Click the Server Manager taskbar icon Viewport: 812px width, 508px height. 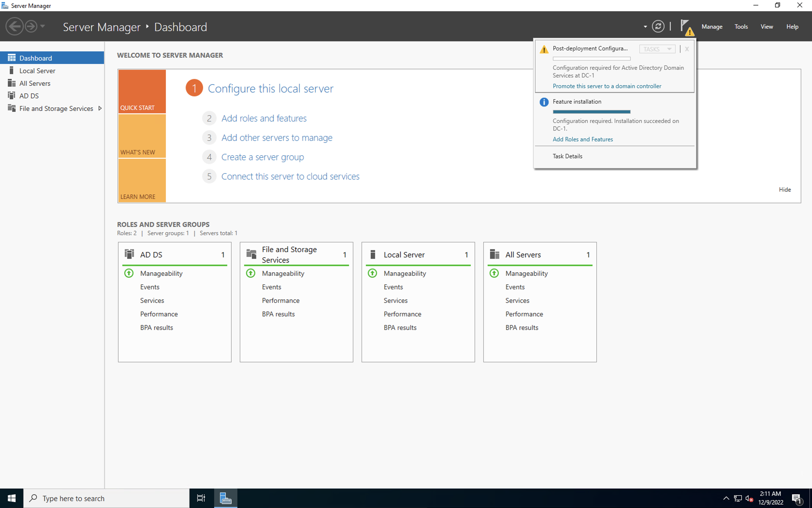225,498
